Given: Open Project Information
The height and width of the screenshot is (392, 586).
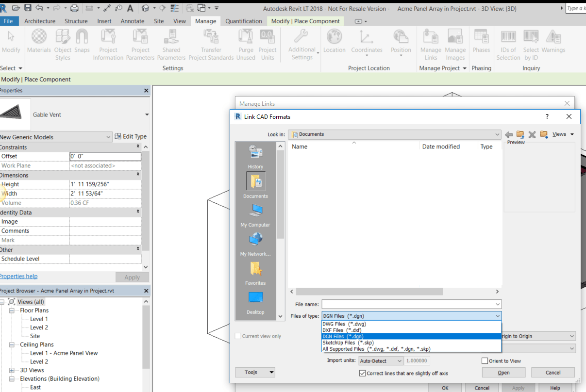Looking at the screenshot, I should coord(108,45).
